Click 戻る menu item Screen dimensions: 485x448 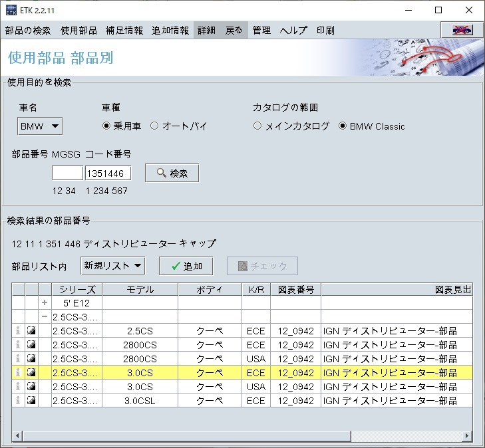234,31
